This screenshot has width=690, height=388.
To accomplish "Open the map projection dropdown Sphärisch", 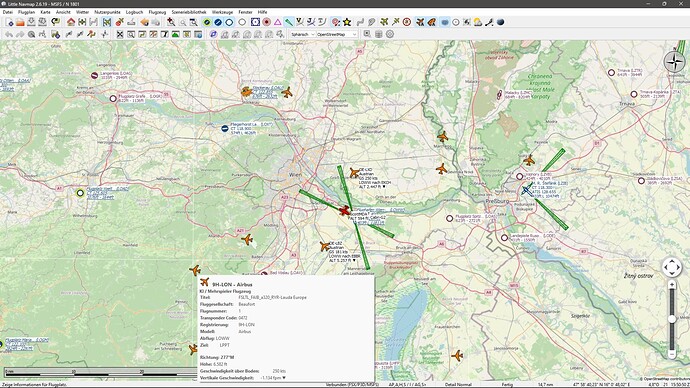I will (x=302, y=34).
